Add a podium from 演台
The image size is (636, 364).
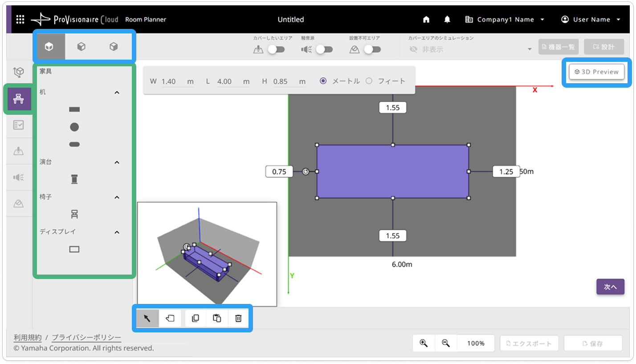point(74,179)
